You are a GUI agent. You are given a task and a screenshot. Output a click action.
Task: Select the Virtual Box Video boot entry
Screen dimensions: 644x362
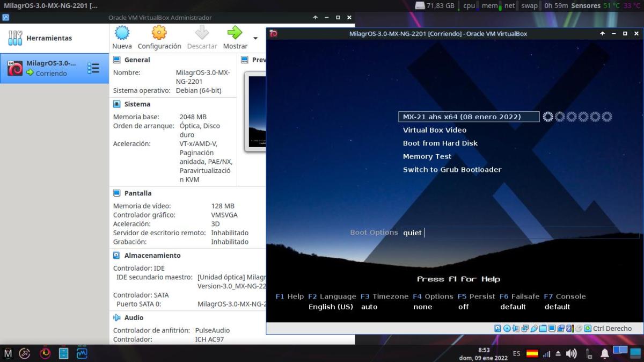click(x=435, y=130)
